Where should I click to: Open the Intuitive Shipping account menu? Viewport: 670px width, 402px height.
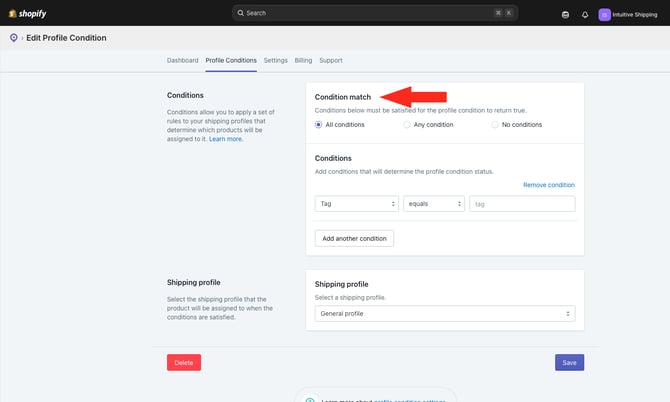pyautogui.click(x=628, y=15)
